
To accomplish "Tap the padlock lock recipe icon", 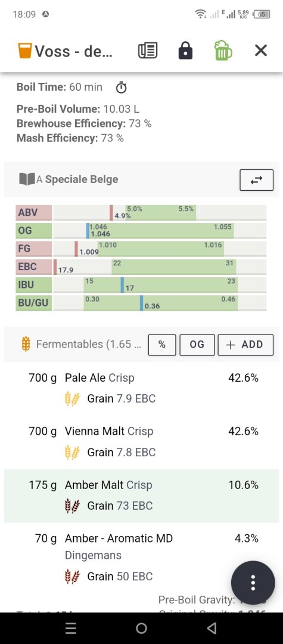I will (x=185, y=51).
